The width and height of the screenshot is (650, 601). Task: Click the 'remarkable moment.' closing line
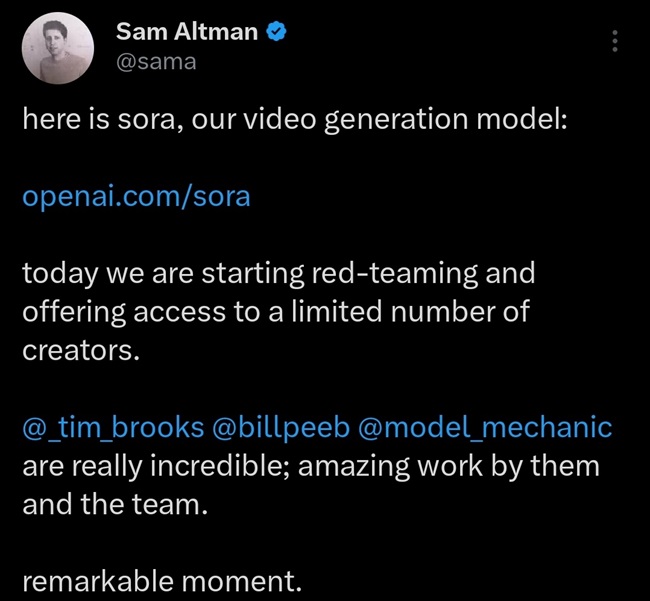tap(161, 582)
